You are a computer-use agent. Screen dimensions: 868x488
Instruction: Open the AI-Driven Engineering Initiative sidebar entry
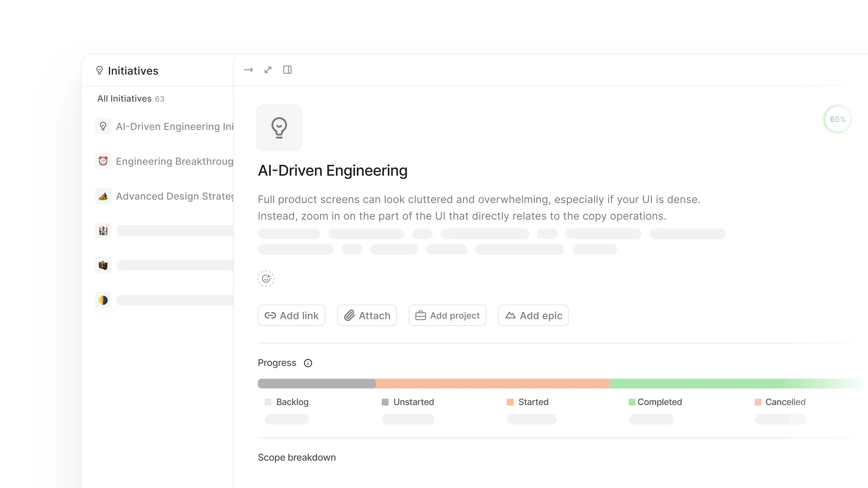point(175,126)
